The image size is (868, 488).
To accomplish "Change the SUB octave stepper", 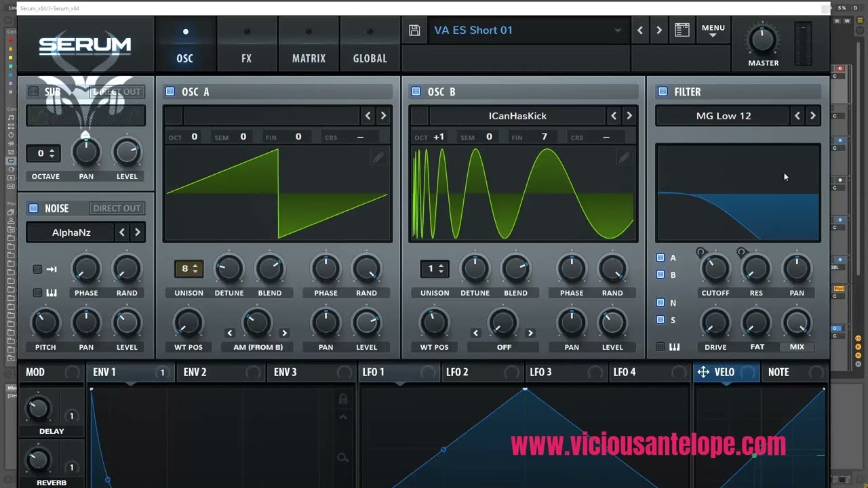I will [44, 154].
